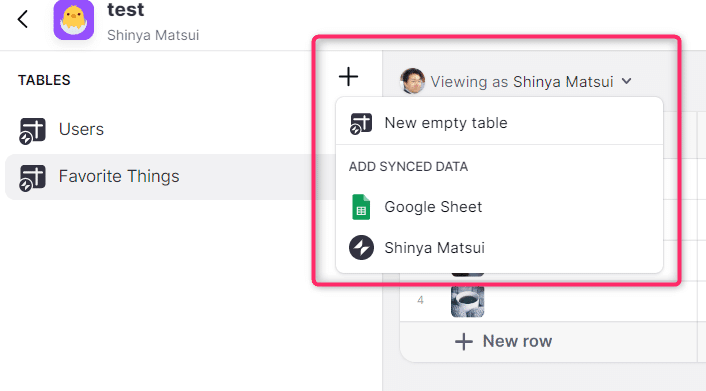Click the user avatar next to Viewing as
The height and width of the screenshot is (391, 706).
pos(412,82)
